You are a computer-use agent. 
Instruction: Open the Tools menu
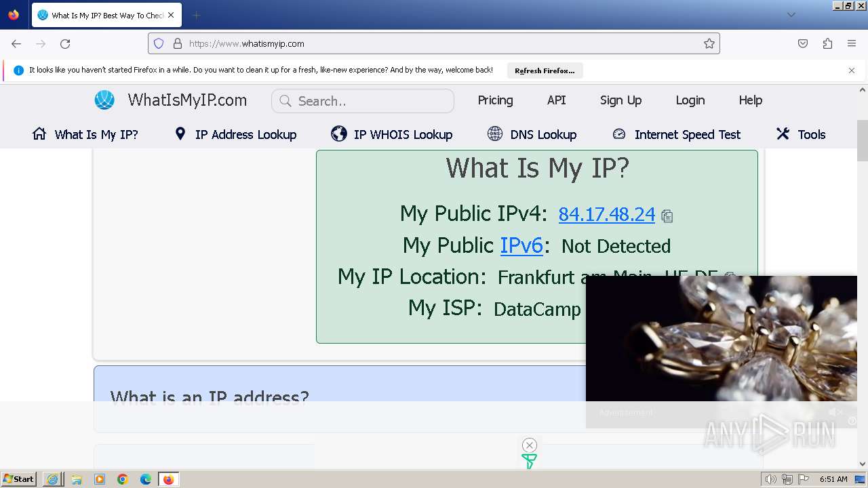800,134
